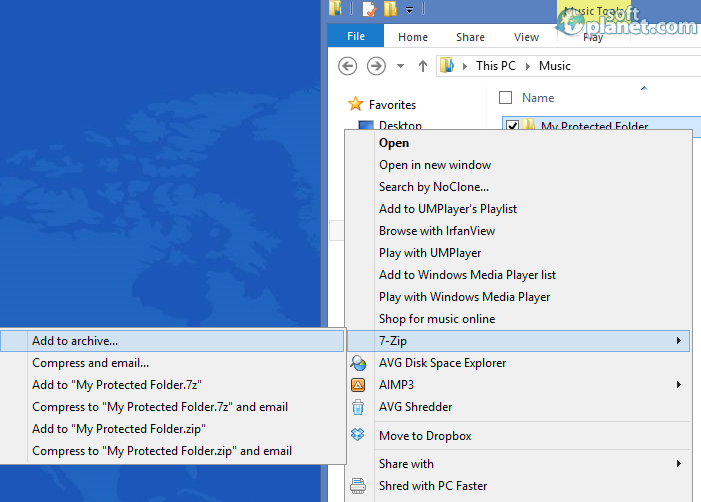Viewport: 701px width, 502px height.
Task: Switch to the Share ribbon tab
Action: point(470,37)
